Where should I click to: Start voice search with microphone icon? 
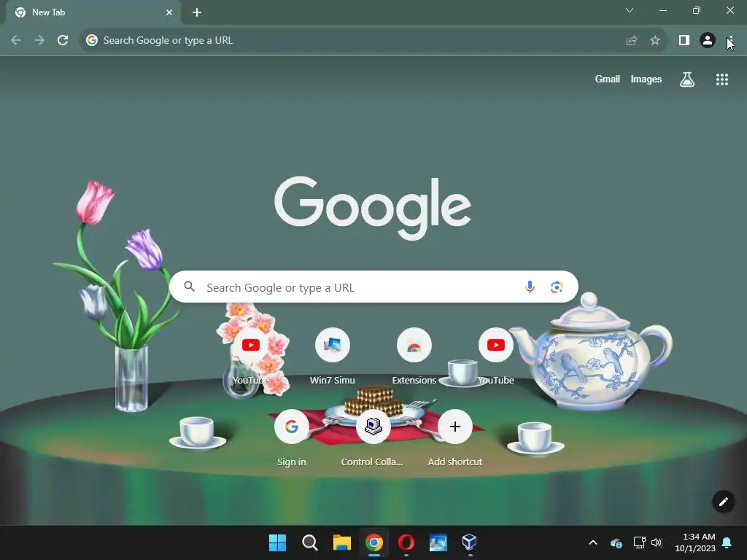coord(530,287)
